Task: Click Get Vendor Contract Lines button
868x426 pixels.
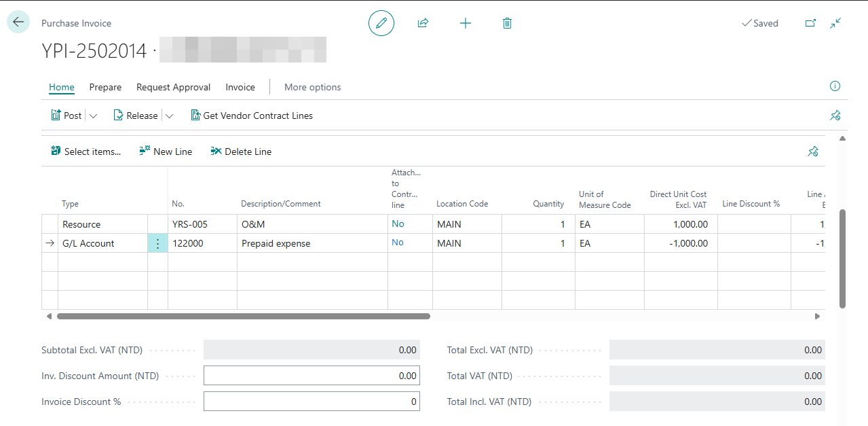Action: (252, 116)
